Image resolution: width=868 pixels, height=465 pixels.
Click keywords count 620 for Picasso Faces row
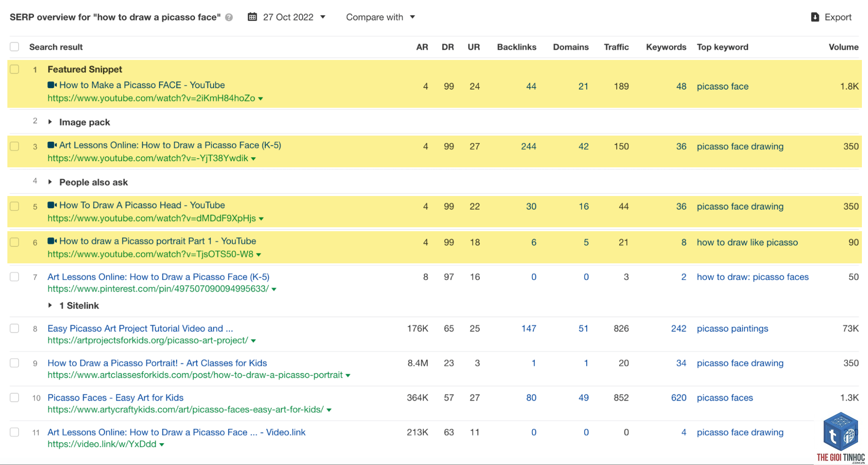click(679, 398)
